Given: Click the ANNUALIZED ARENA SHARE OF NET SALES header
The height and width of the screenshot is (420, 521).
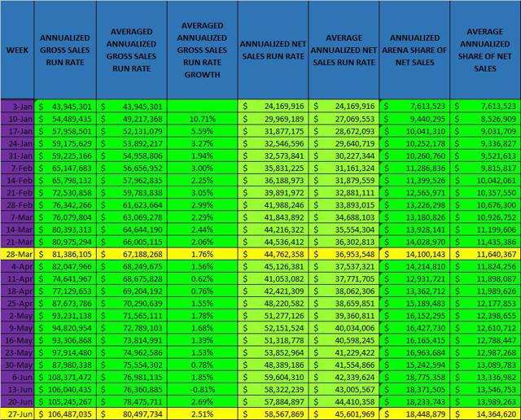Looking at the screenshot, I should coord(414,50).
